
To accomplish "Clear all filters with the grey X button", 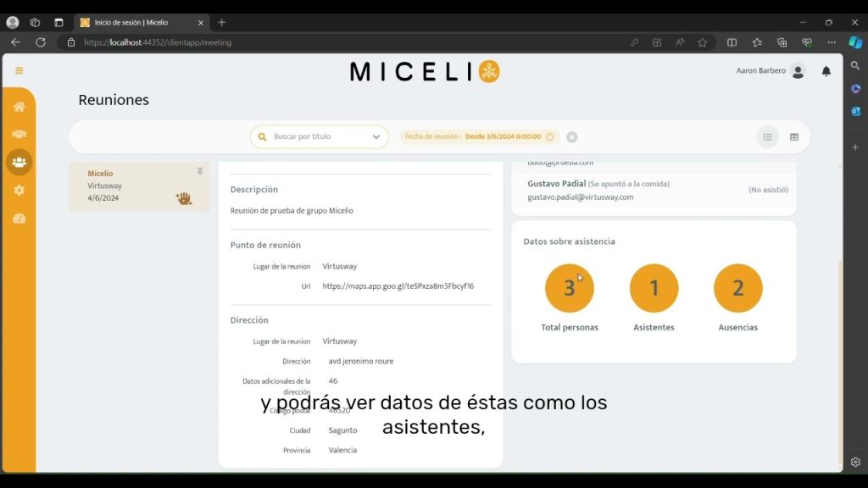I will (x=572, y=137).
